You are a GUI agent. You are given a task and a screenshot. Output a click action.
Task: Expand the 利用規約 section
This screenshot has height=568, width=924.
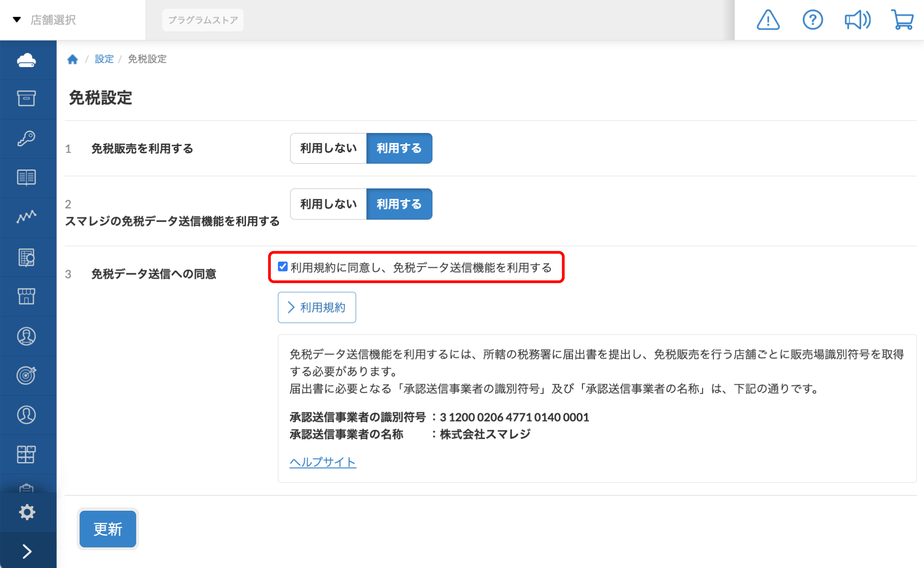tap(317, 307)
